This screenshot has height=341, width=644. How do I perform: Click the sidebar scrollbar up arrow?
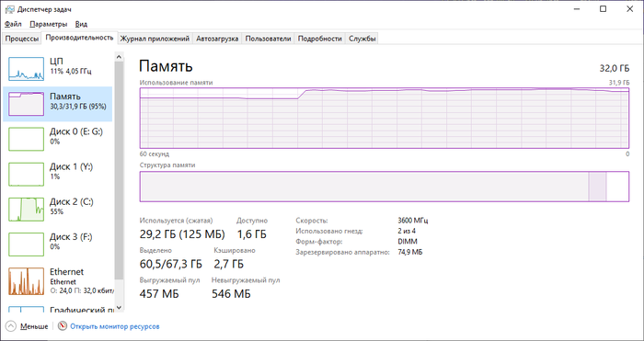(119, 57)
